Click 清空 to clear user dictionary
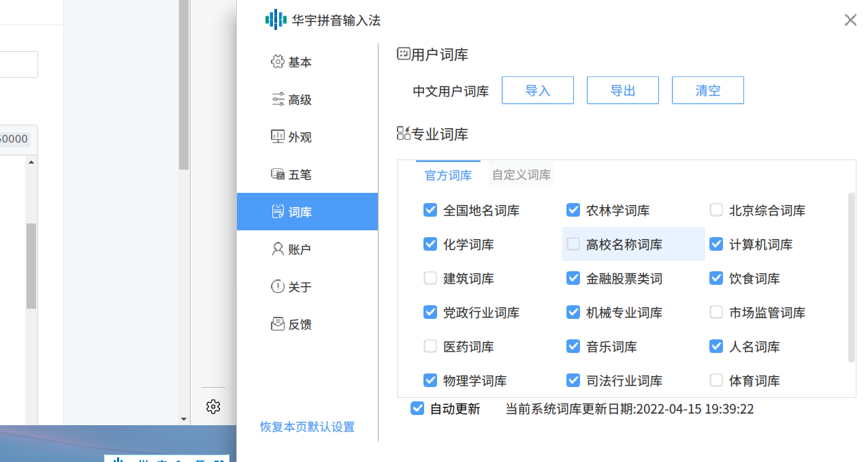 tap(708, 90)
